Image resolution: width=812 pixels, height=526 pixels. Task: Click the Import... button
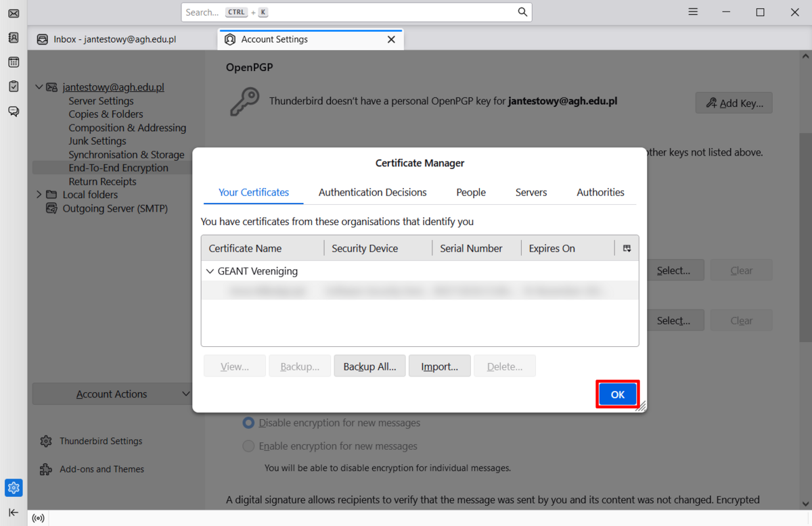click(x=439, y=366)
